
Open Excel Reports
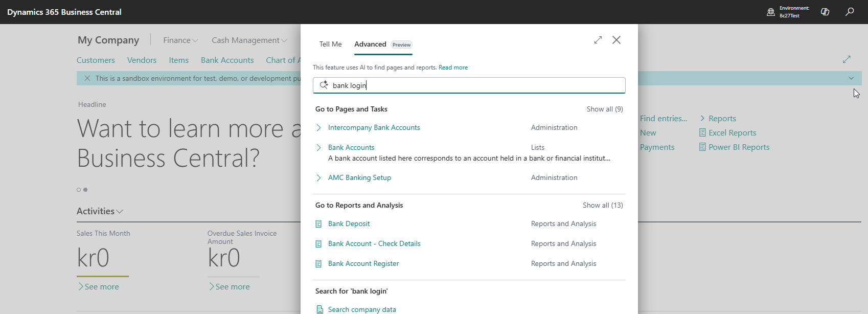pos(732,132)
